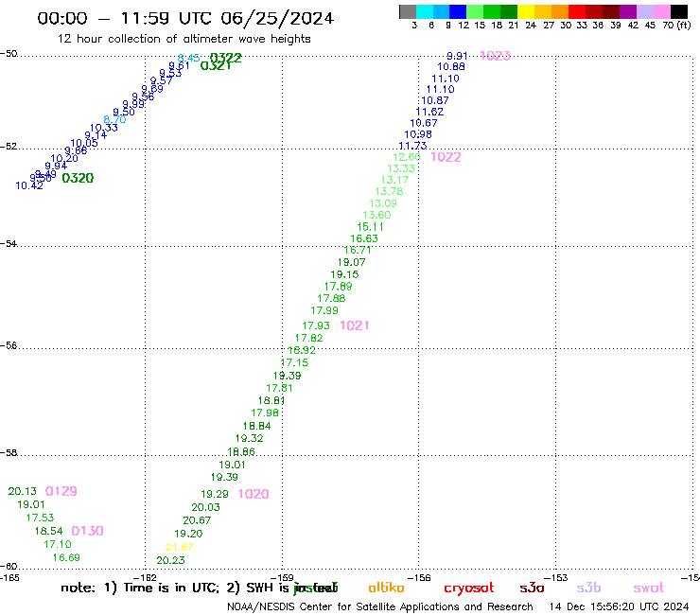Image resolution: width=700 pixels, height=615 pixels.
Task: Click the wave value 11.73
Action: (412, 146)
